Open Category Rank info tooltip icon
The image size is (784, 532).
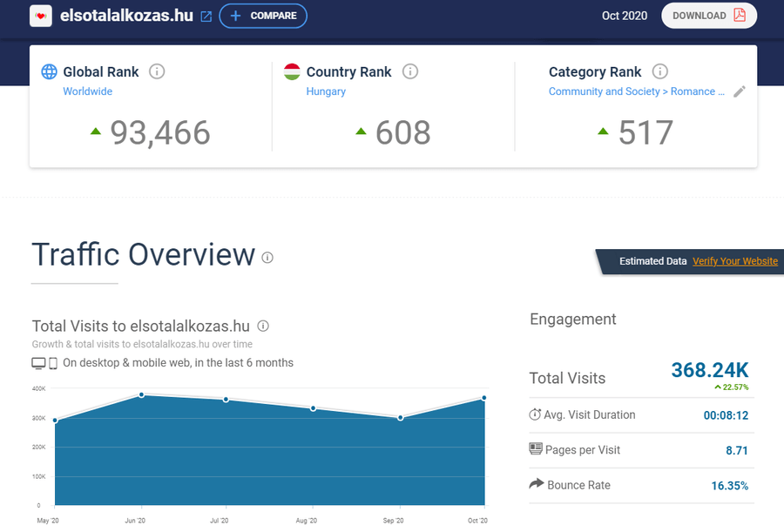click(660, 71)
